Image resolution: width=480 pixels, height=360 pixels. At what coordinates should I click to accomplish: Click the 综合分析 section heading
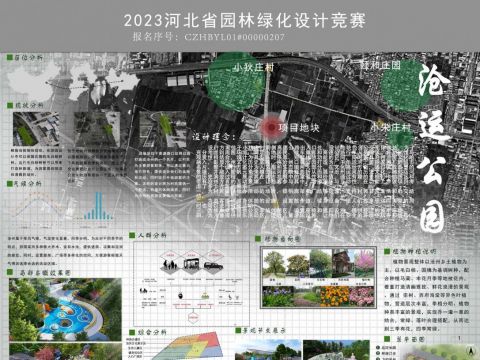tap(152, 332)
